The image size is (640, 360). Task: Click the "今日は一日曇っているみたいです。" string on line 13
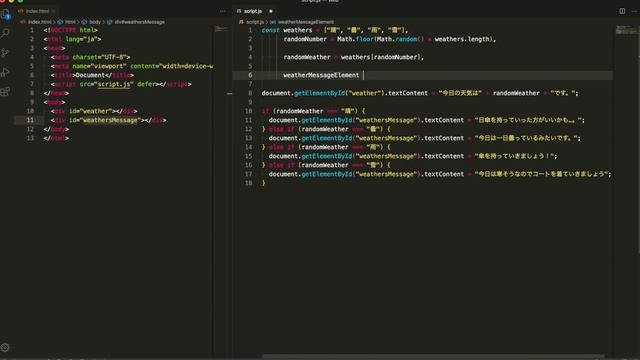527,138
